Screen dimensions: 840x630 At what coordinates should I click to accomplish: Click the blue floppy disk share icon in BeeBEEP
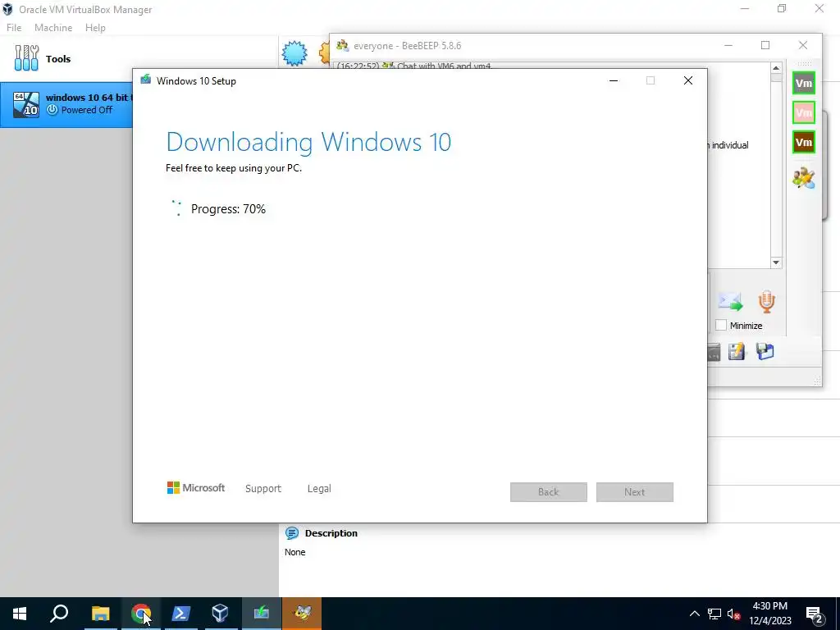click(765, 351)
